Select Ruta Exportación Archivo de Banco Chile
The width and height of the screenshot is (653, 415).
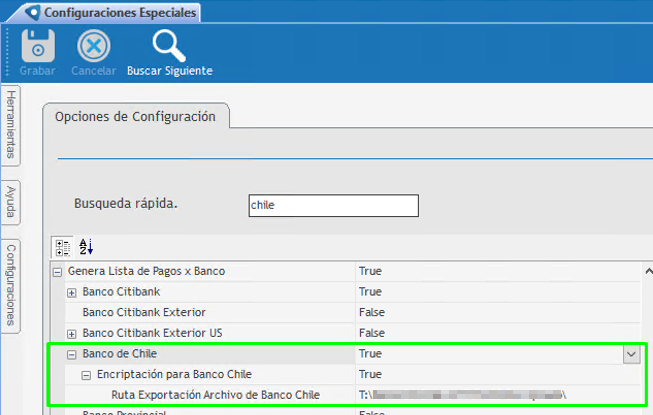(x=215, y=395)
